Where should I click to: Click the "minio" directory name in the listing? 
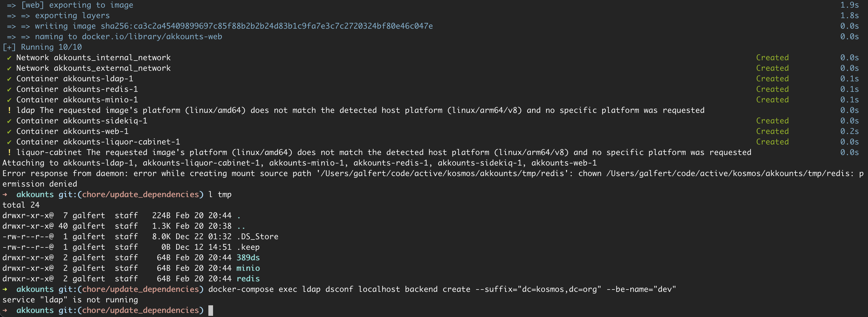coord(248,268)
